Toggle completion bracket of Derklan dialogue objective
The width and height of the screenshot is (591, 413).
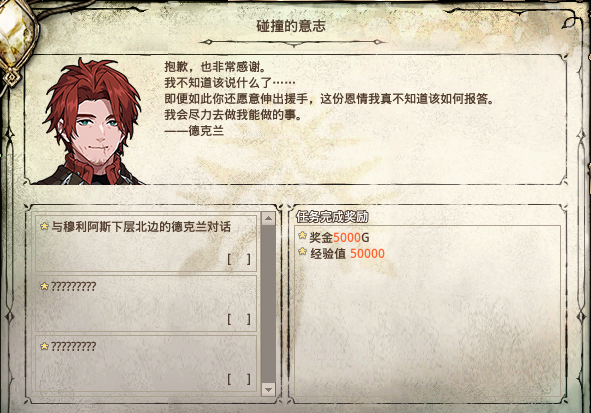click(239, 259)
